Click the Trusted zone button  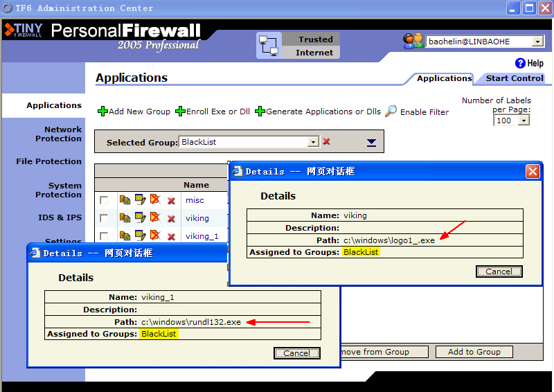tap(311, 39)
